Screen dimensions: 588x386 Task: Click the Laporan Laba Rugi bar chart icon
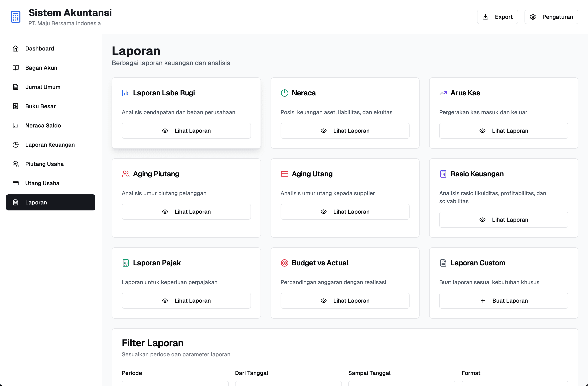(x=126, y=93)
